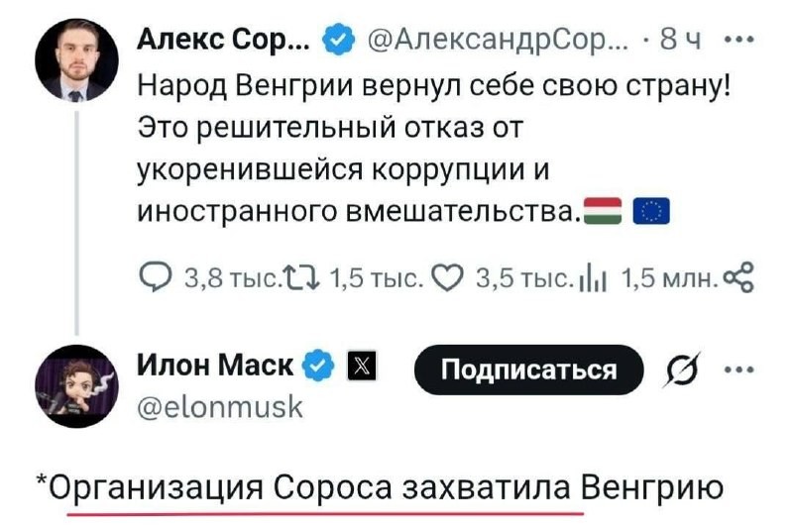Image resolution: width=793 pixels, height=532 pixels.
Task: Open Илон Маск's avatar image
Action: (x=76, y=387)
